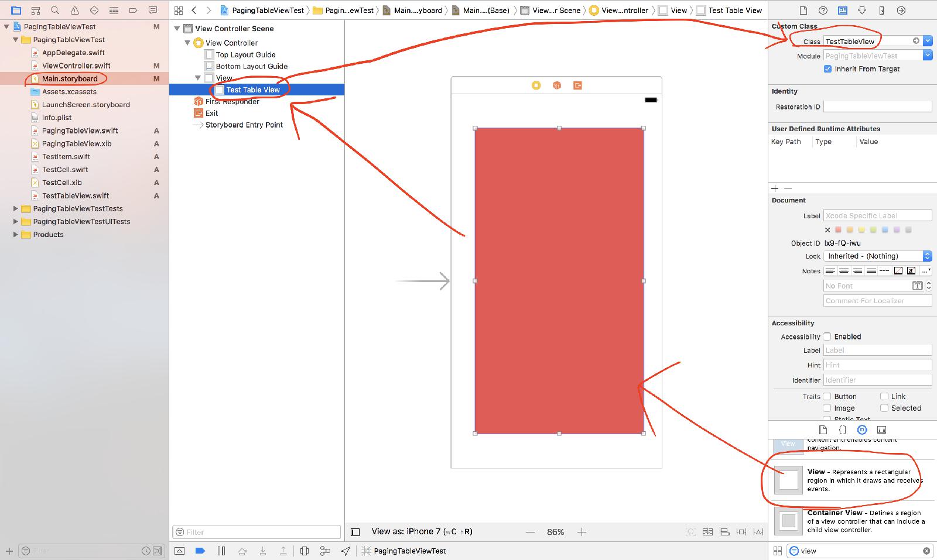Click the jump bar back arrow

click(194, 10)
